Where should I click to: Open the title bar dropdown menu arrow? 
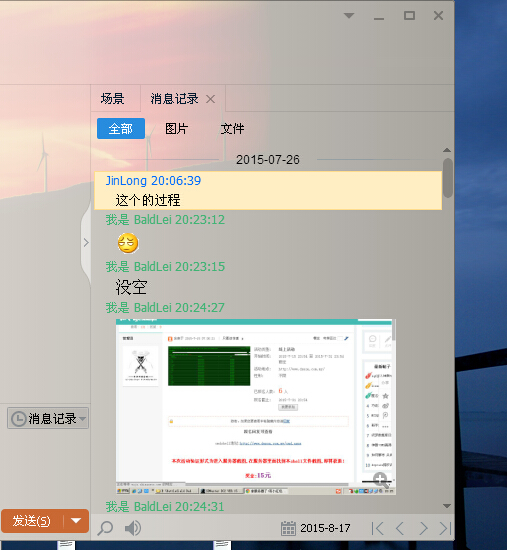tap(349, 15)
